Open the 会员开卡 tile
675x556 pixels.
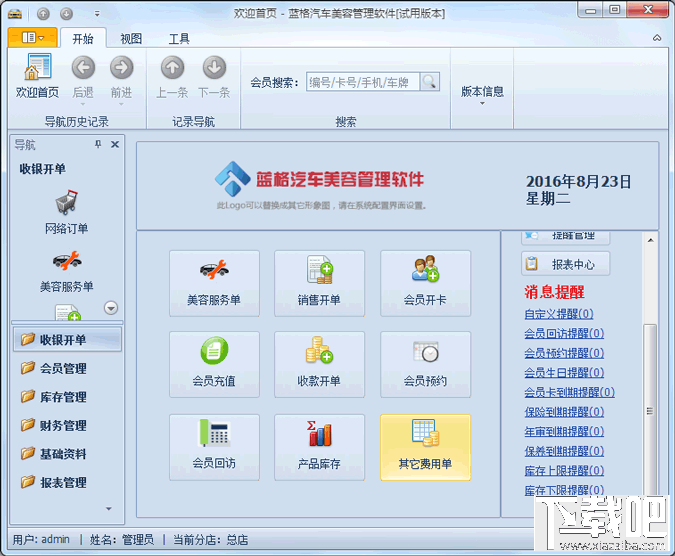point(425,284)
